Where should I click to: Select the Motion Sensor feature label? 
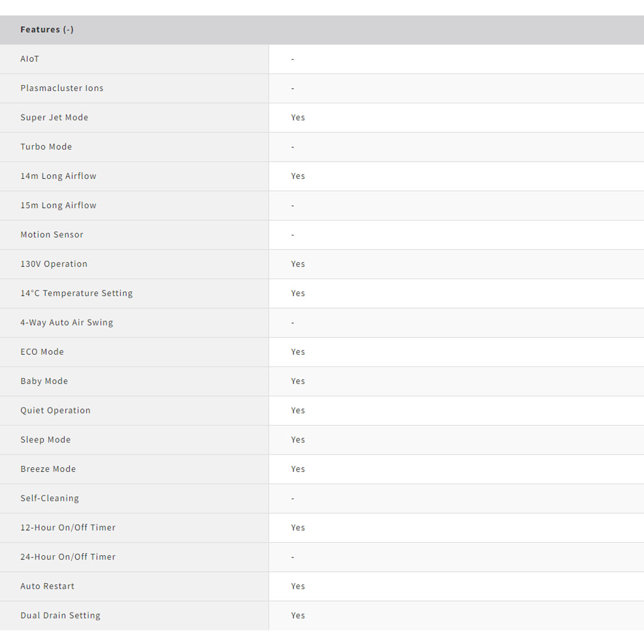[52, 234]
